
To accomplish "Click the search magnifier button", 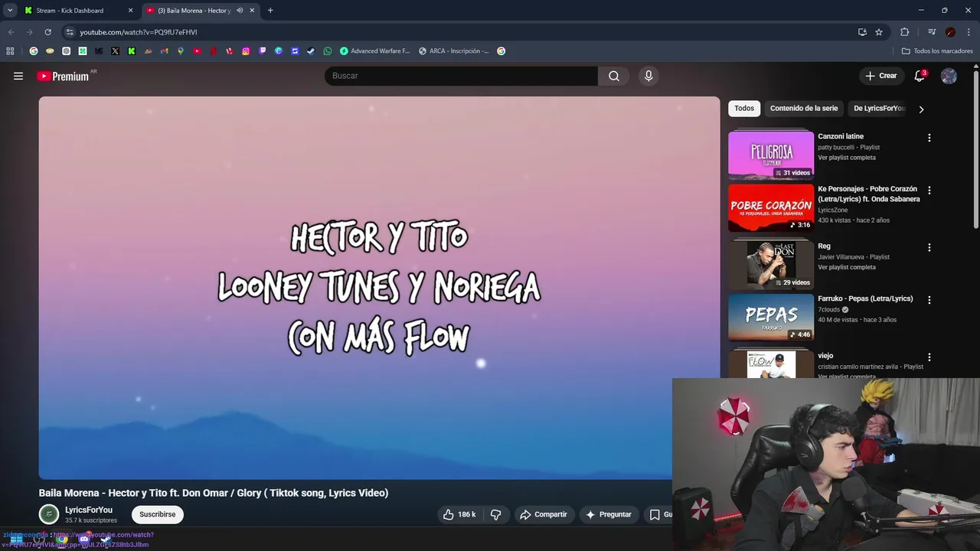I will point(614,76).
